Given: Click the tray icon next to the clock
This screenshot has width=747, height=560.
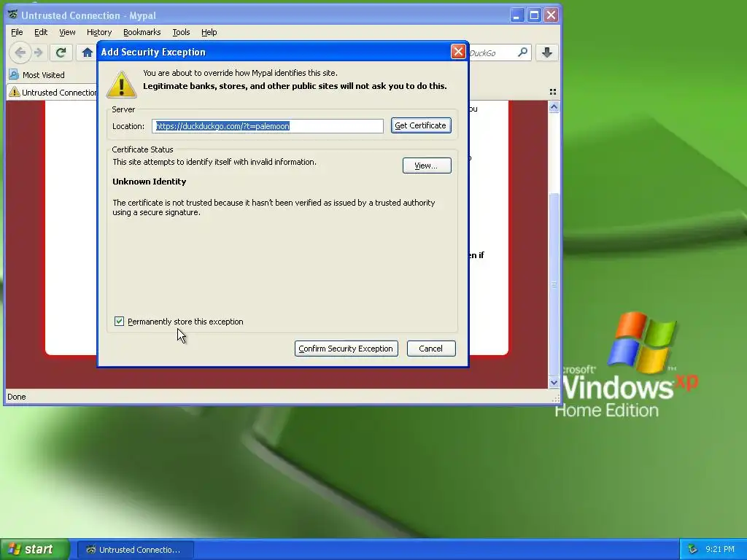Looking at the screenshot, I should [693, 550].
